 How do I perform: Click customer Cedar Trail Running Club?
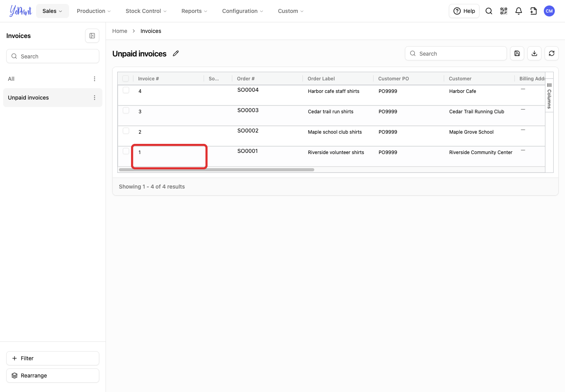(x=477, y=112)
